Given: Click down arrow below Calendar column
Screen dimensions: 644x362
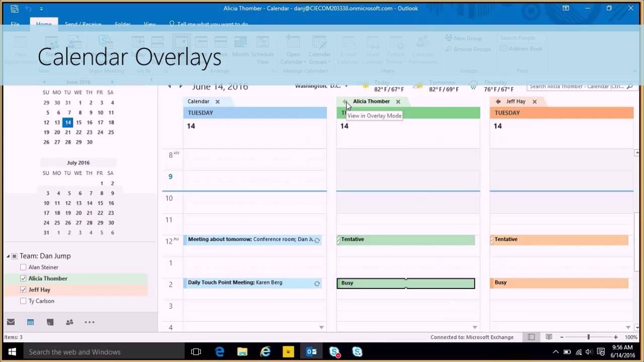Looking at the screenshot, I should coord(321,327).
